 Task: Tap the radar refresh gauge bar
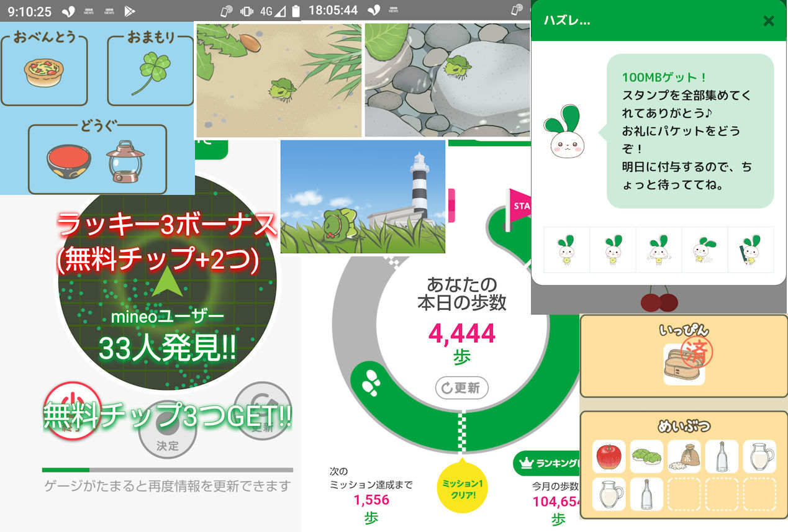168,470
